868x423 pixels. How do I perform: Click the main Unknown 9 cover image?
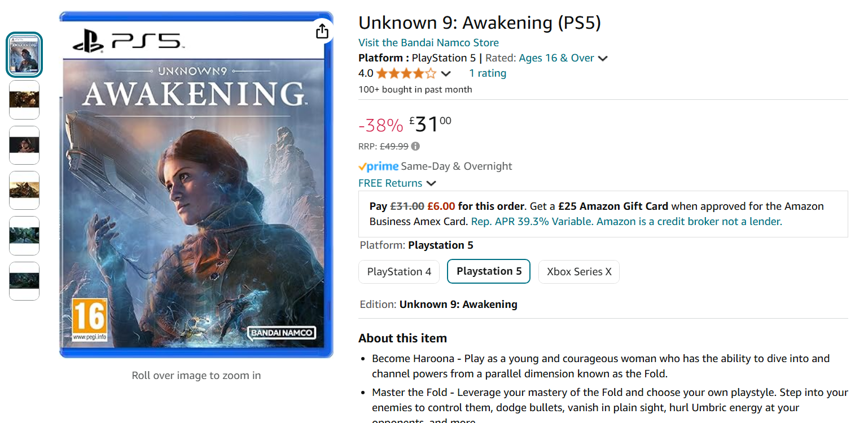point(196,186)
